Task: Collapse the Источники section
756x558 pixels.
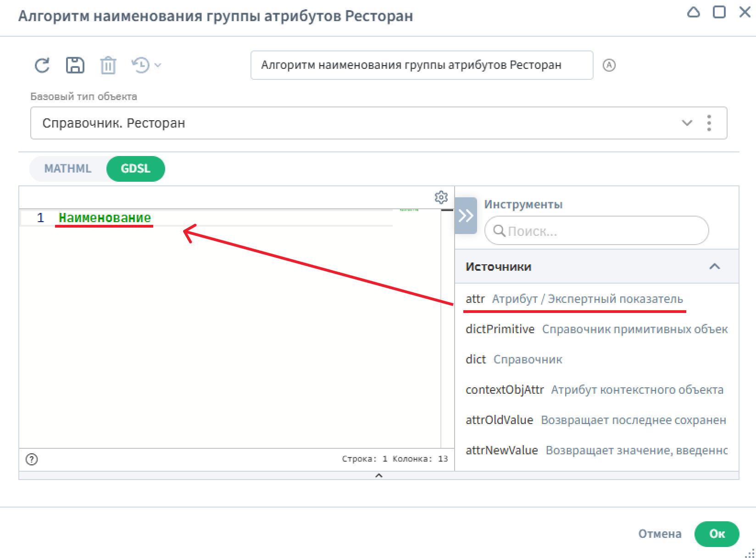Action: click(714, 267)
